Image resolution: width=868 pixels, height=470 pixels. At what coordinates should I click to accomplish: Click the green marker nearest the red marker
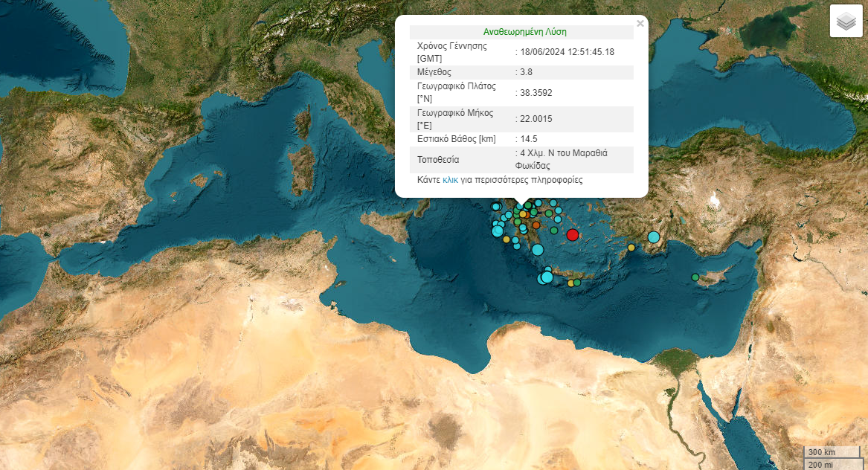pyautogui.click(x=554, y=231)
